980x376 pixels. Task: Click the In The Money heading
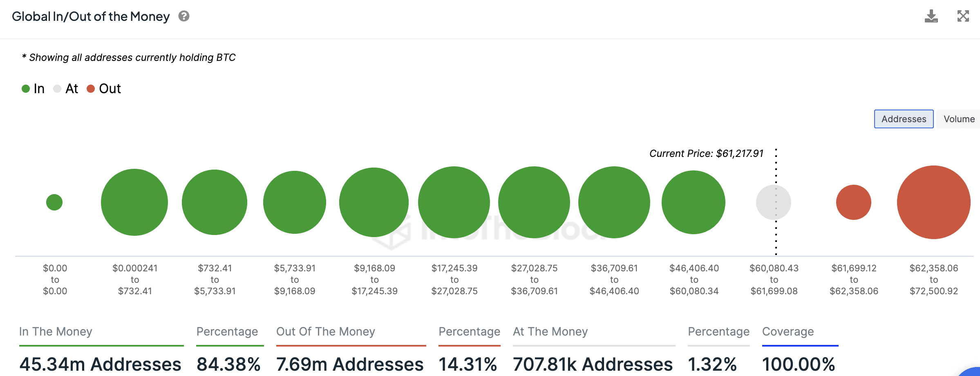[56, 331]
